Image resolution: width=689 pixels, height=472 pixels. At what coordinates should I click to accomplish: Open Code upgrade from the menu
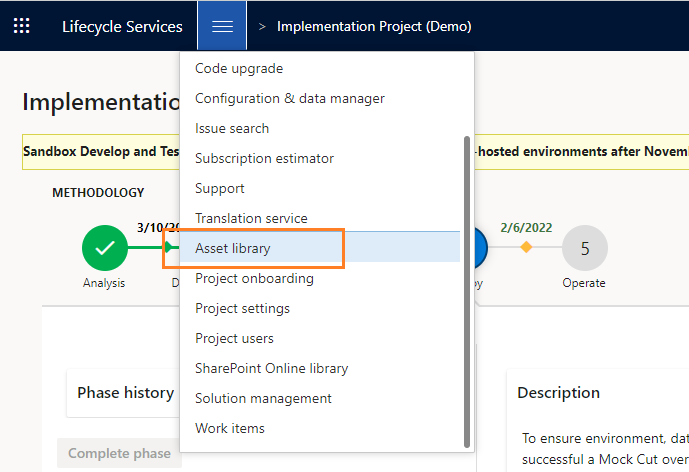click(x=239, y=69)
